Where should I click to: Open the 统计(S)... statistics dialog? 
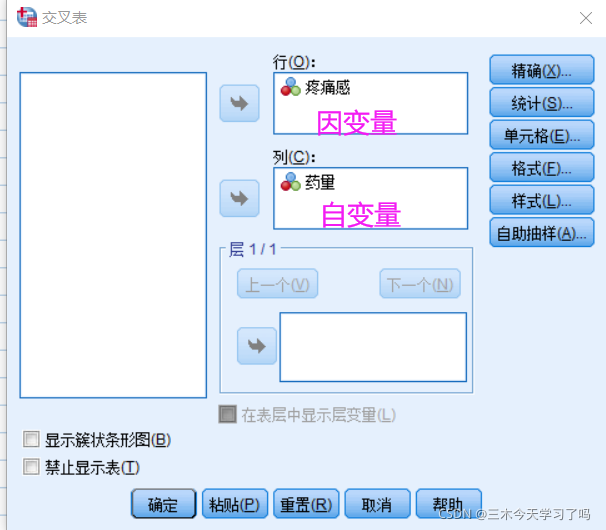coord(541,102)
